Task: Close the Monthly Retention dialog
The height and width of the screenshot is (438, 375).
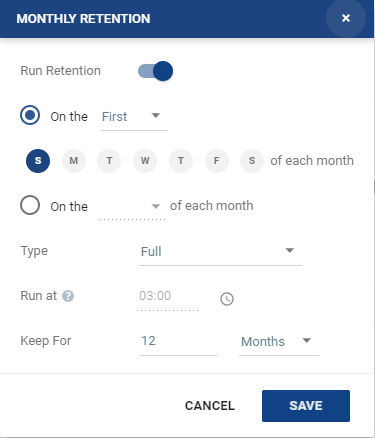Action: coord(346,18)
